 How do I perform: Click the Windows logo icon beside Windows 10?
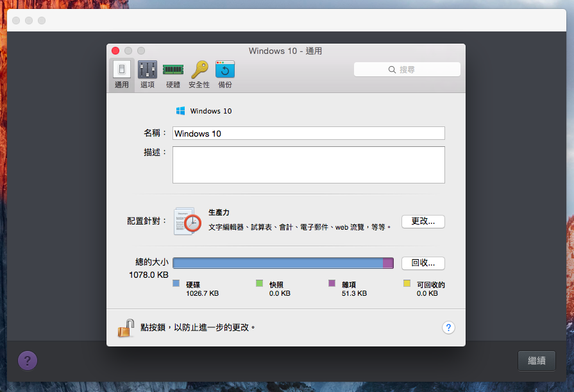click(180, 111)
